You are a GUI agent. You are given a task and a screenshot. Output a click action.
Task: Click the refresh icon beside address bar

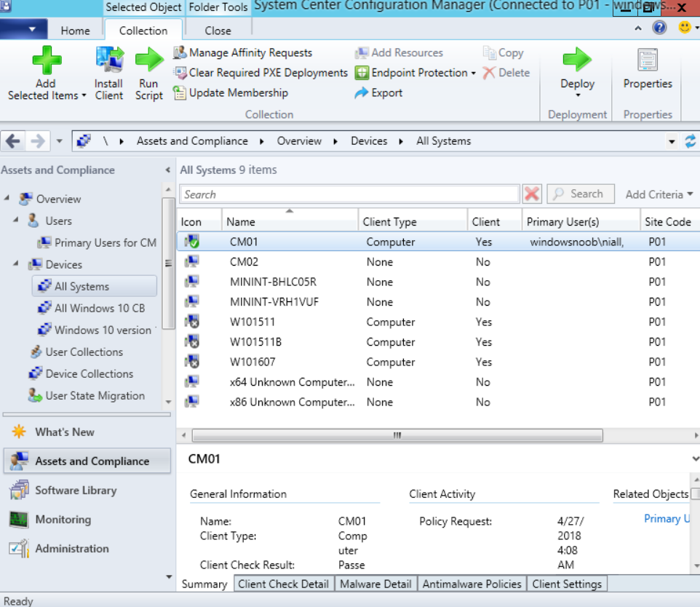click(691, 142)
